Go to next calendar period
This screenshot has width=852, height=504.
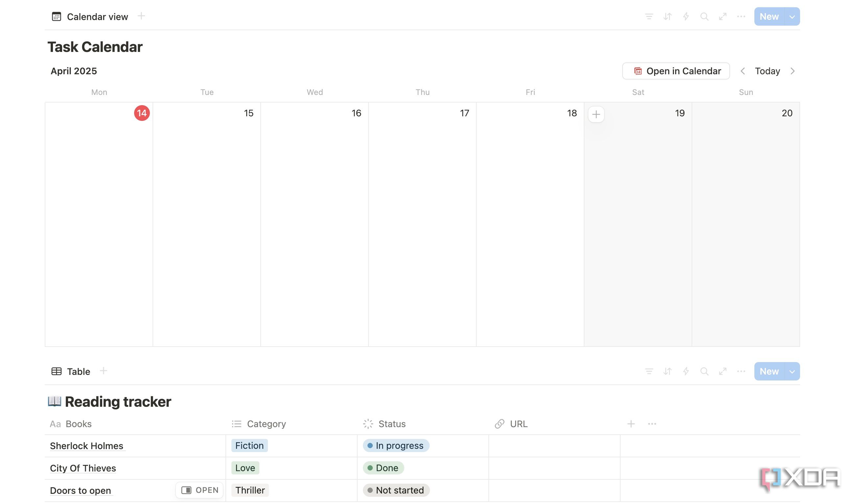tap(792, 71)
